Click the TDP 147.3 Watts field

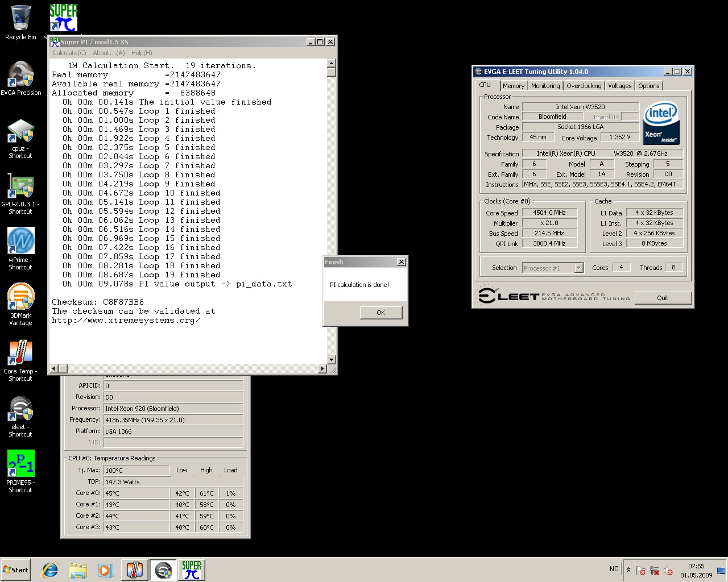pyautogui.click(x=173, y=482)
